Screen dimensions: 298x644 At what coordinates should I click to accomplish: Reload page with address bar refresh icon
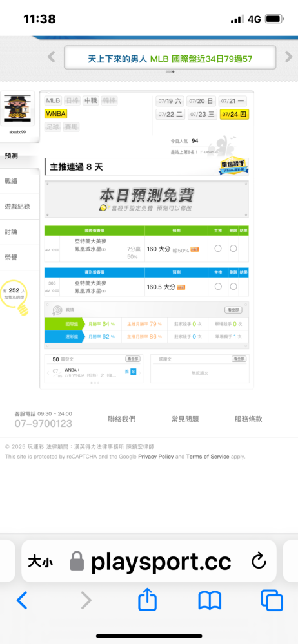click(259, 561)
